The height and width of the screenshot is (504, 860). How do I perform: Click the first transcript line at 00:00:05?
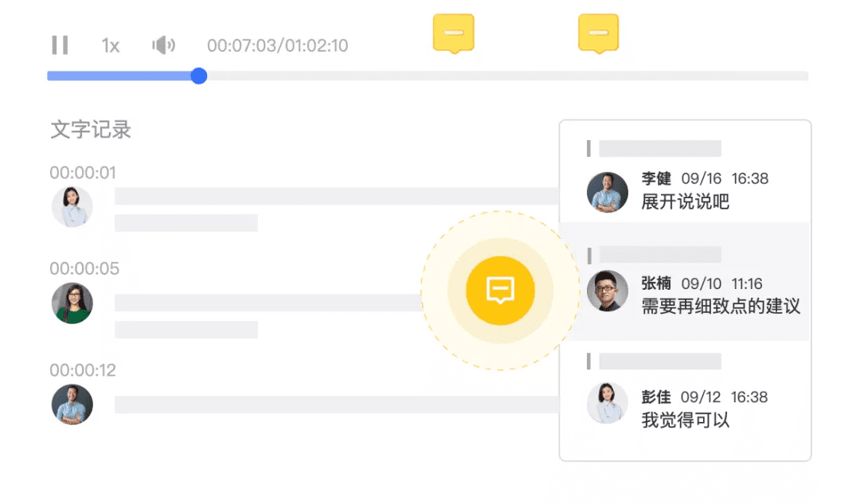(268, 303)
